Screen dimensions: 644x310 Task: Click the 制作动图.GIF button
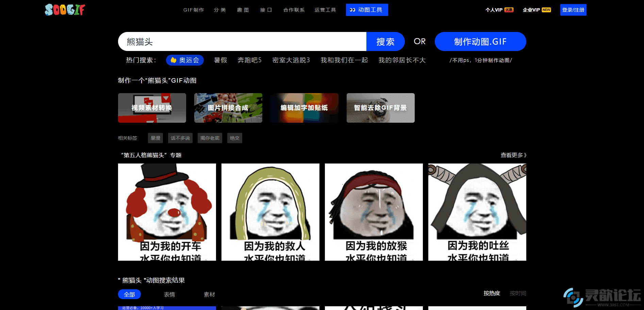point(480,41)
